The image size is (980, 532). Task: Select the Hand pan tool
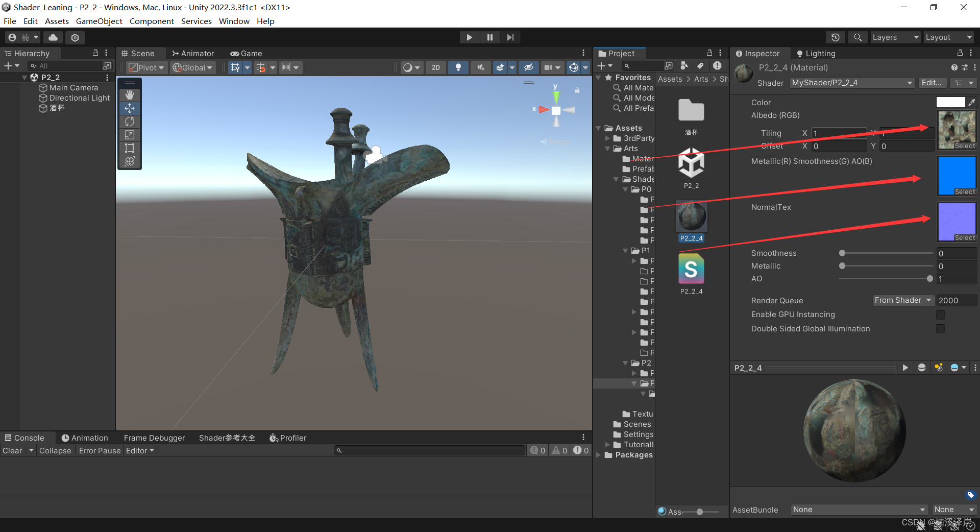pyautogui.click(x=129, y=94)
